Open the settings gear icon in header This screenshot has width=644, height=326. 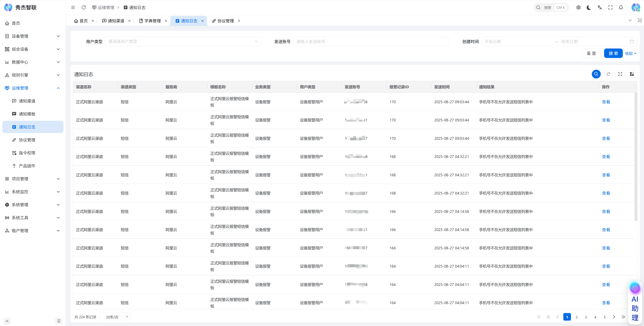[578, 8]
